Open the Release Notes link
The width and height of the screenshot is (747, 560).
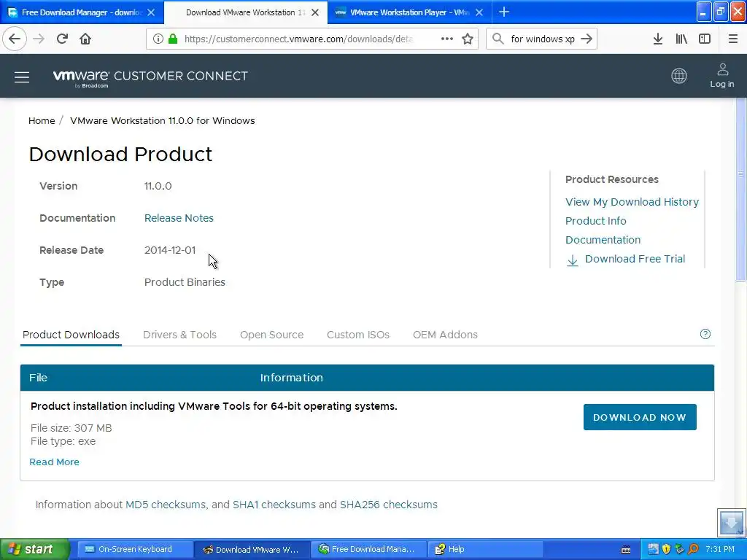[179, 218]
